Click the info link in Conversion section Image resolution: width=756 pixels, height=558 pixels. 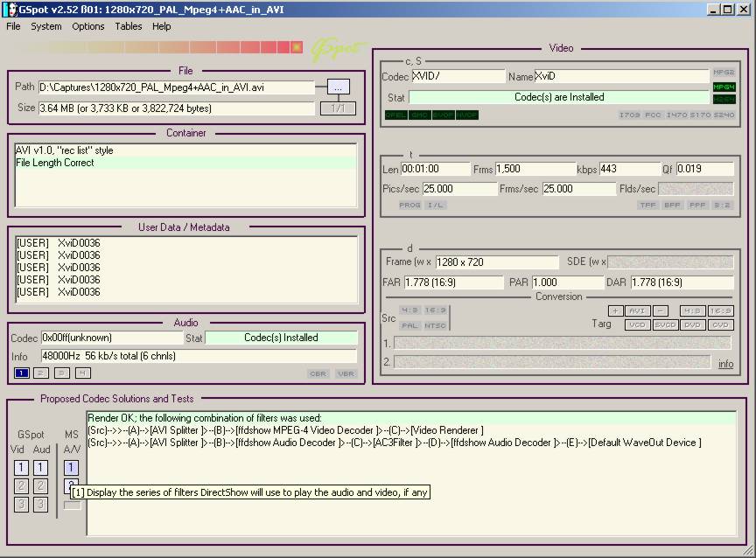(725, 364)
